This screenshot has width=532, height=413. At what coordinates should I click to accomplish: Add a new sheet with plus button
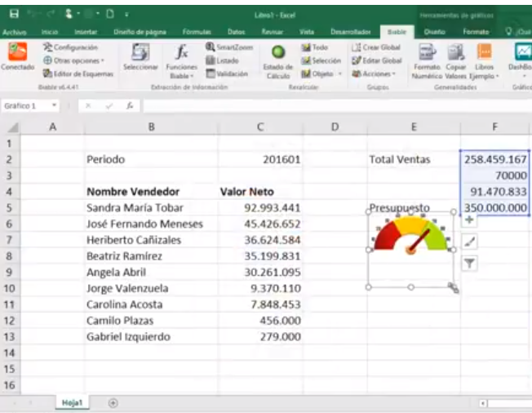(113, 402)
